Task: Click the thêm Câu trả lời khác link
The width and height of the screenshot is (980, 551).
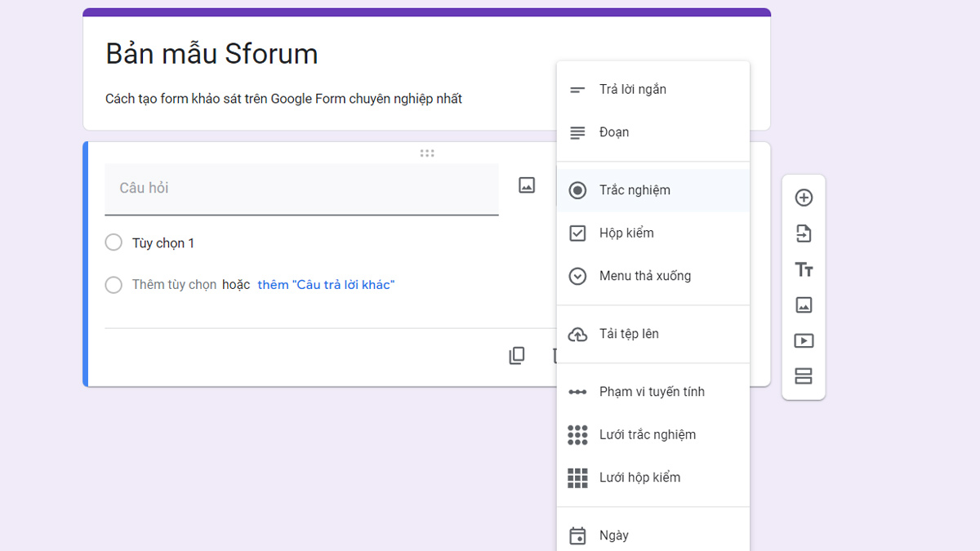Action: coord(326,285)
